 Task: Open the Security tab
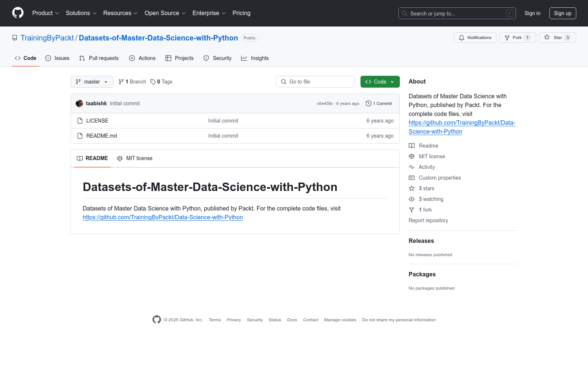(x=218, y=58)
